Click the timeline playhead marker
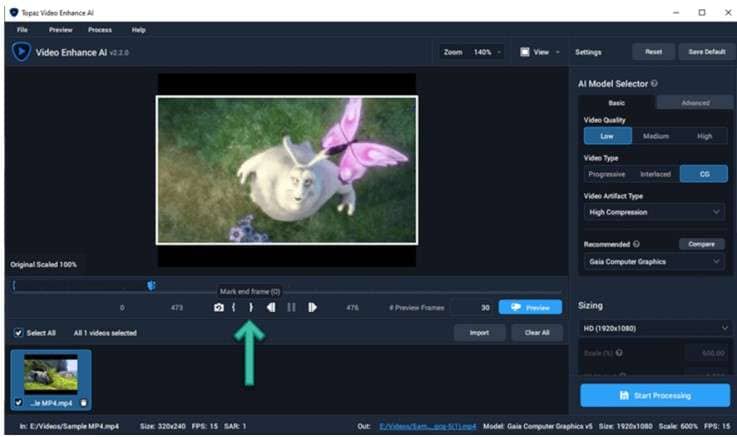 coord(151,285)
